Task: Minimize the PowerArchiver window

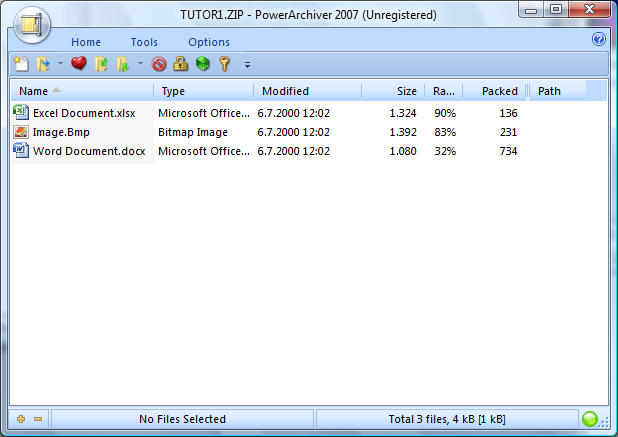Action: 531,10
